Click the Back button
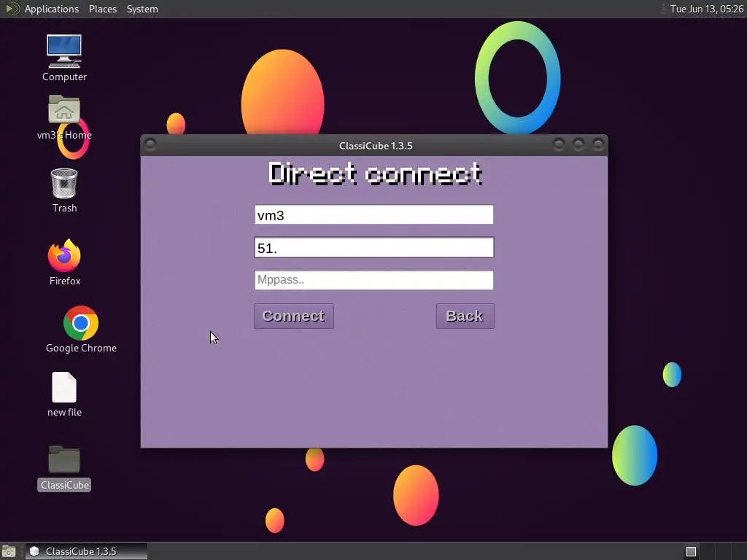This screenshot has width=747, height=560. click(465, 316)
